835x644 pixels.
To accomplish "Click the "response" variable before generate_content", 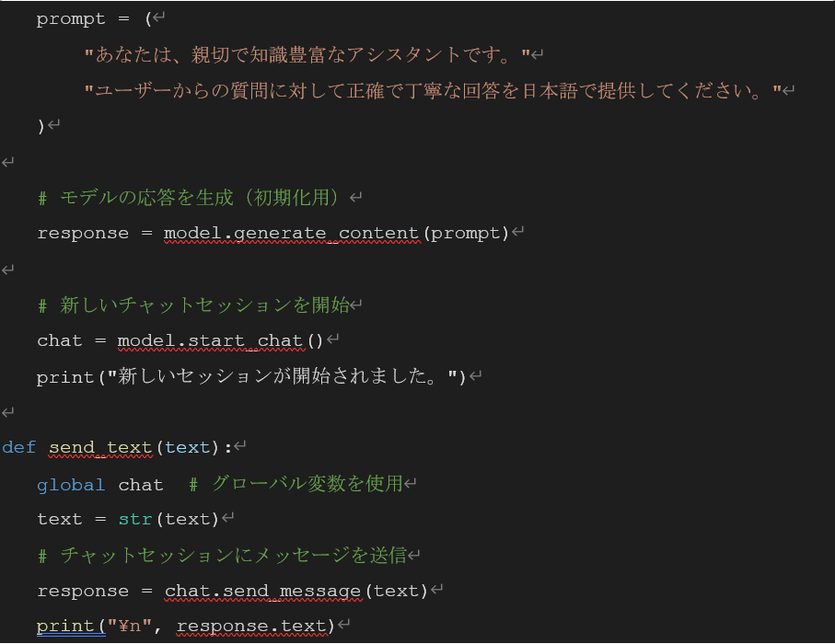I will pyautogui.click(x=83, y=233).
